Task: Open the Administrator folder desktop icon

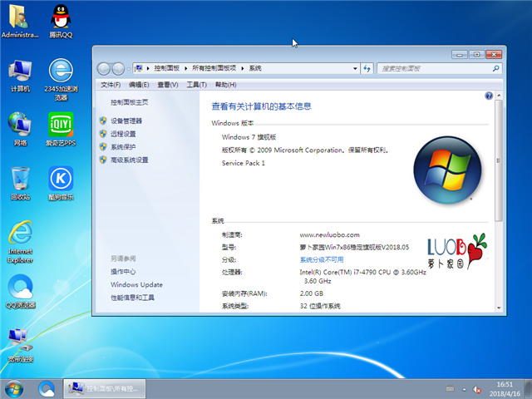Action: tap(20, 21)
